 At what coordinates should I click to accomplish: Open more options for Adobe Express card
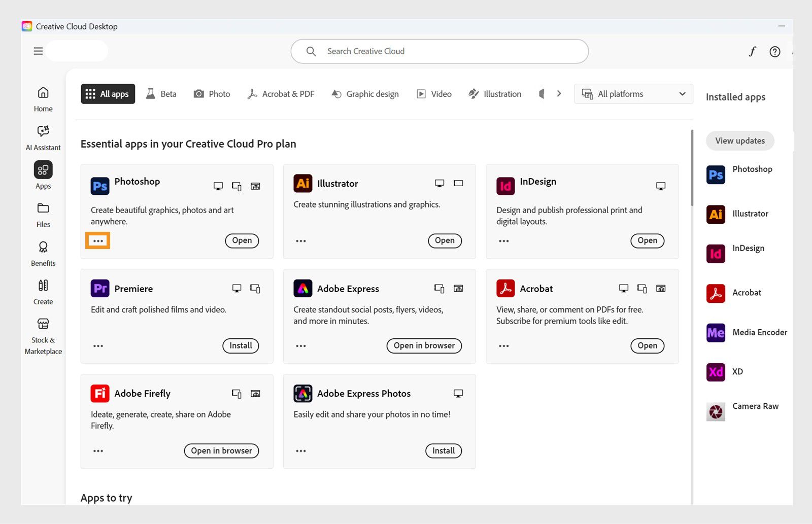[x=301, y=346]
